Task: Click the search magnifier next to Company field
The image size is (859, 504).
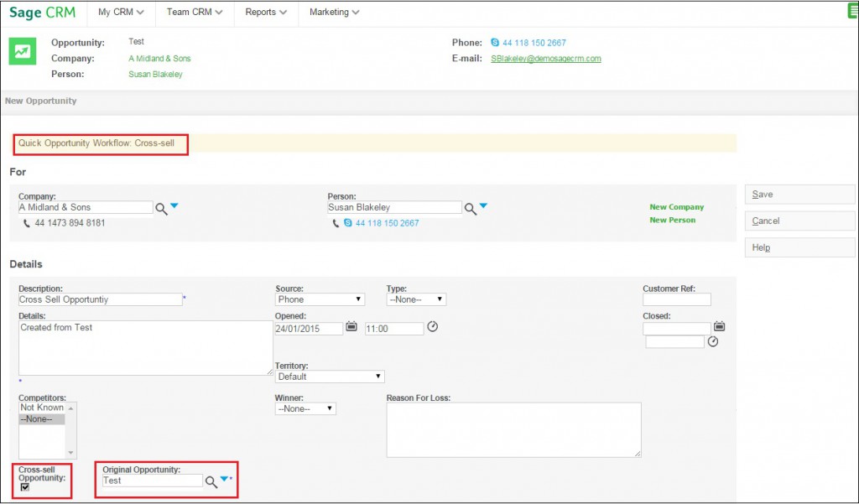Action: point(161,208)
